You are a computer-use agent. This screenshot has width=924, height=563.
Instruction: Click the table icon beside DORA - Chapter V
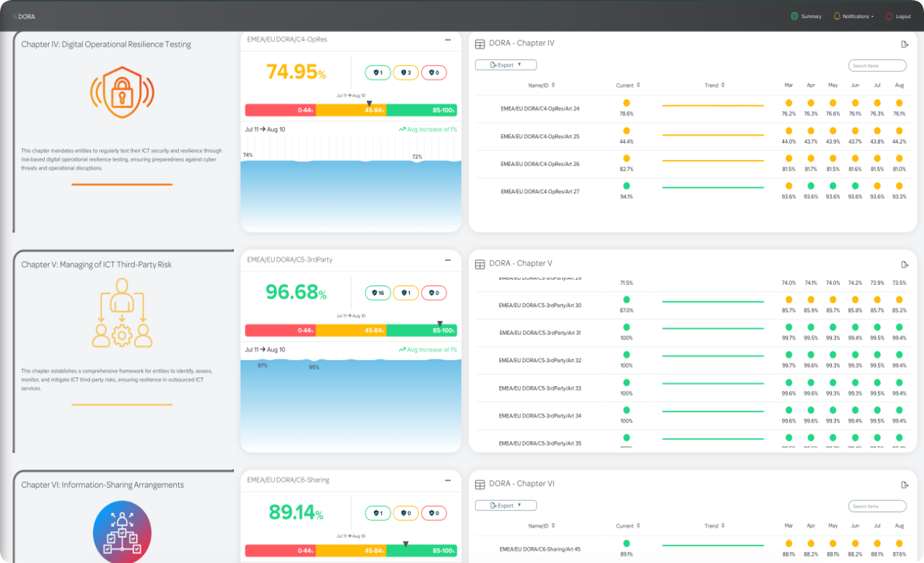(480, 264)
